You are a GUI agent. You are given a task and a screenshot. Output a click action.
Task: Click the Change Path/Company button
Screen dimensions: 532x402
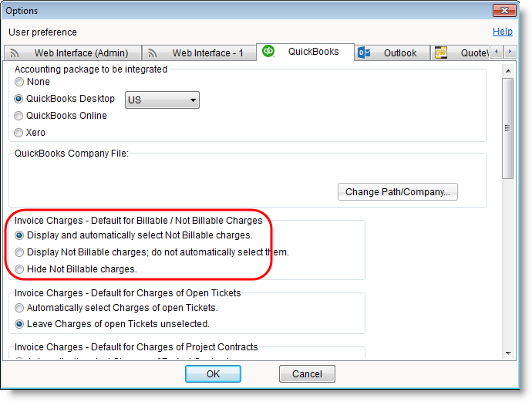pos(397,191)
